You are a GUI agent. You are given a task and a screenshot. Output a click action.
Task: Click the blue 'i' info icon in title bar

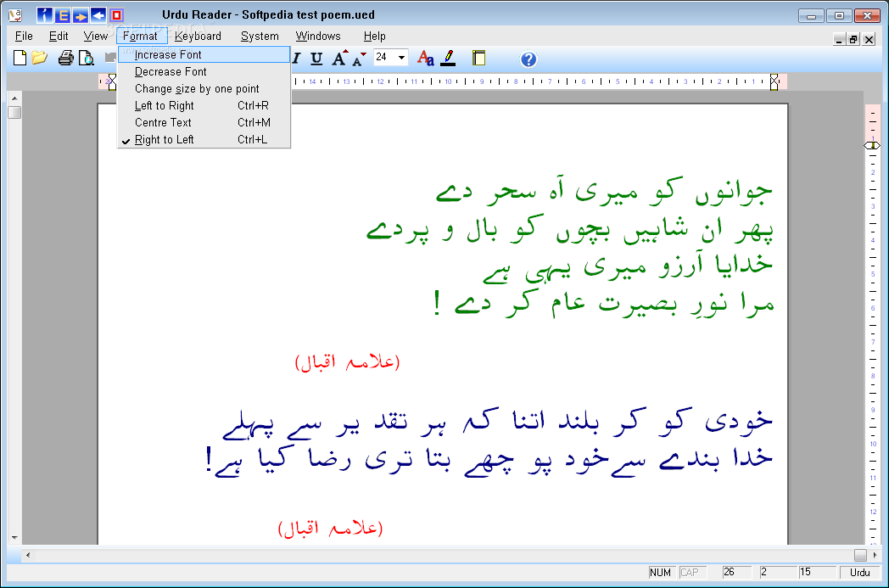pyautogui.click(x=44, y=15)
